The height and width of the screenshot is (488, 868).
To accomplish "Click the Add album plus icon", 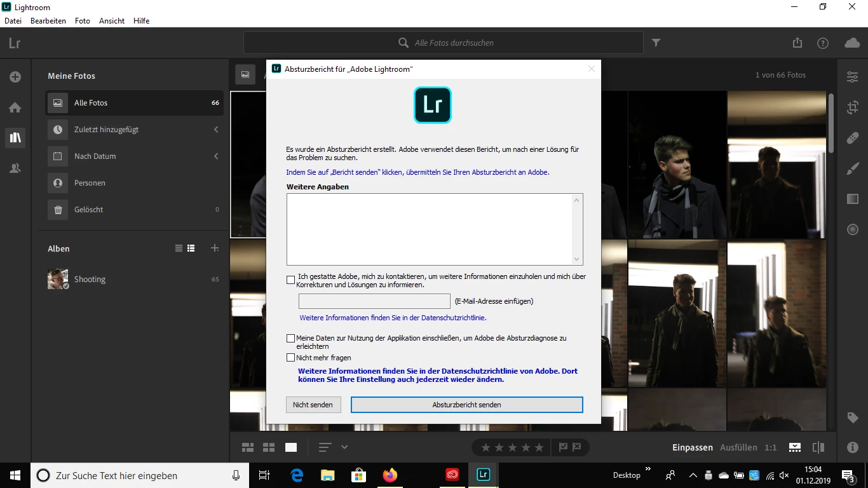I will 215,248.
